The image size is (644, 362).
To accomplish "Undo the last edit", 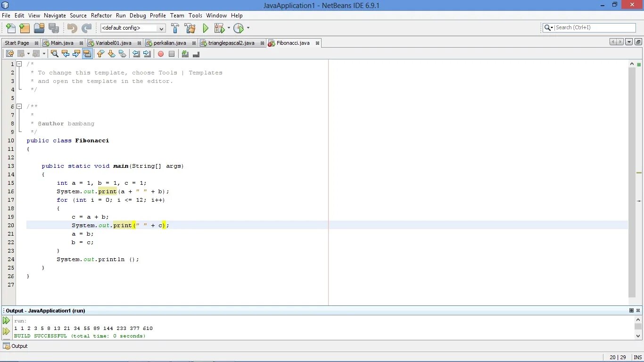I will click(72, 28).
